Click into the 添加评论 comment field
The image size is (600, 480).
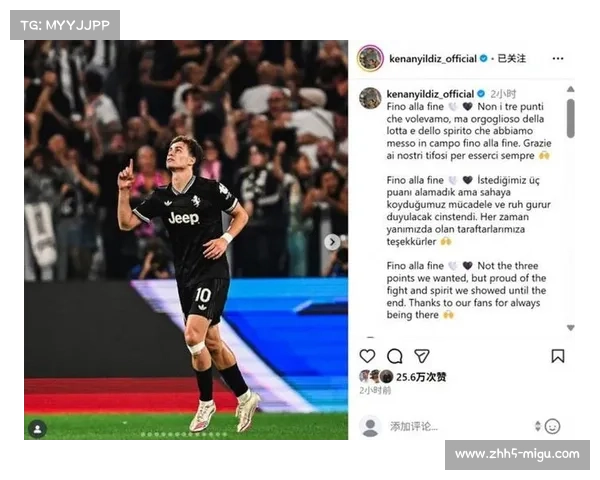point(413,426)
